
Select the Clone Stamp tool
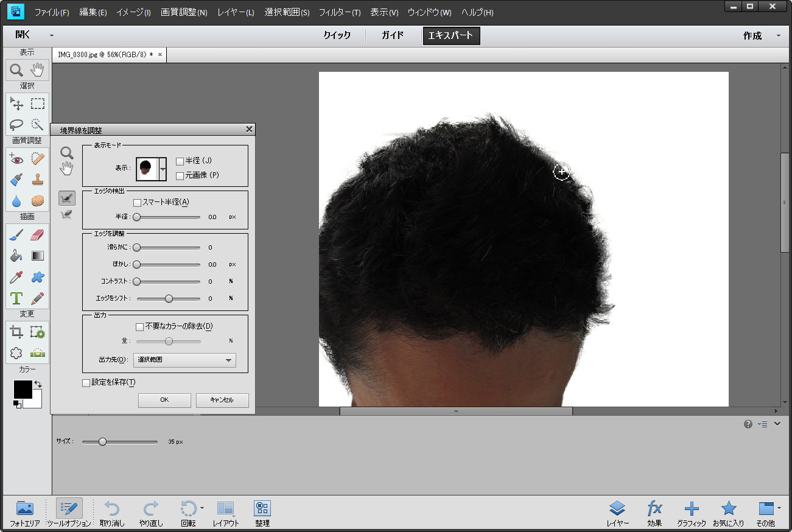point(38,180)
